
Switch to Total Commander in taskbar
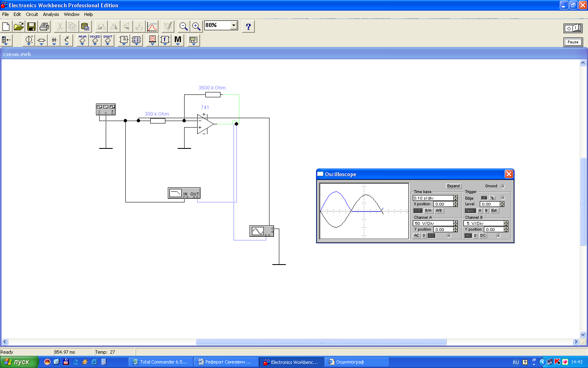160,362
